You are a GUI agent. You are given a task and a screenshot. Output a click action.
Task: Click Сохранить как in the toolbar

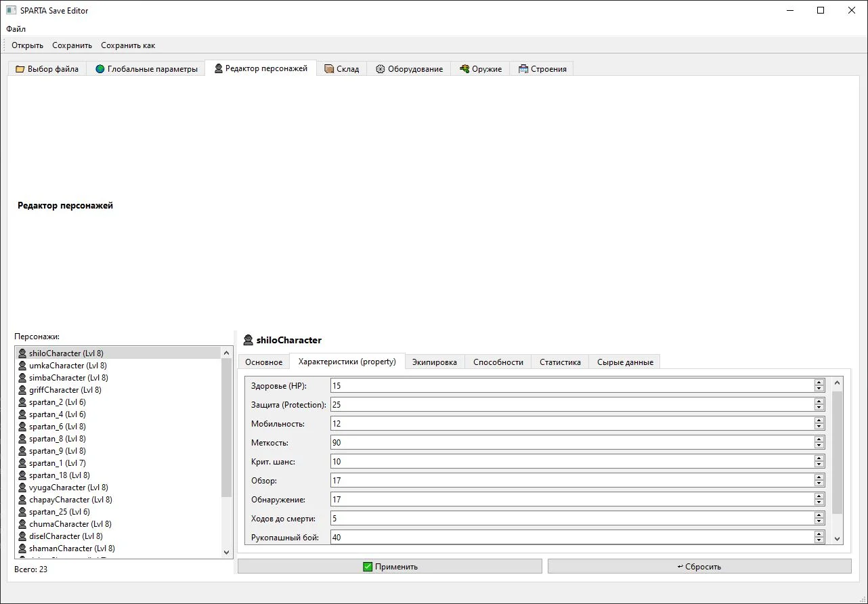(x=128, y=45)
